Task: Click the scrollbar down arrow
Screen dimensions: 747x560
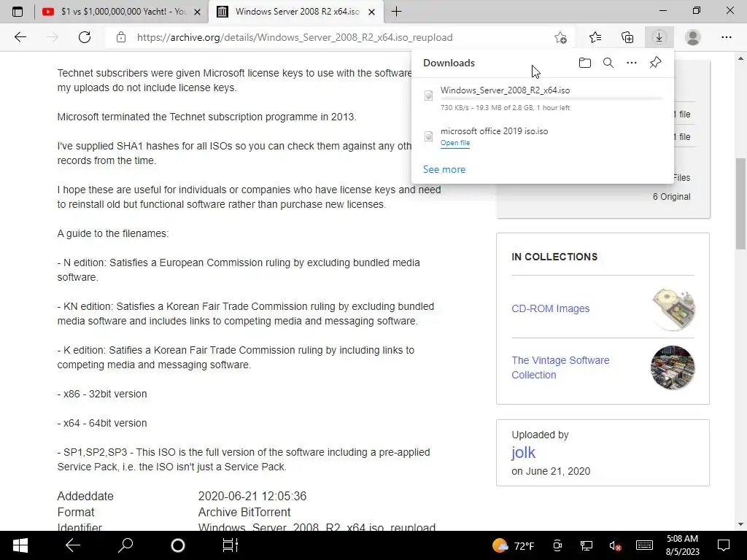Action: tap(740, 524)
